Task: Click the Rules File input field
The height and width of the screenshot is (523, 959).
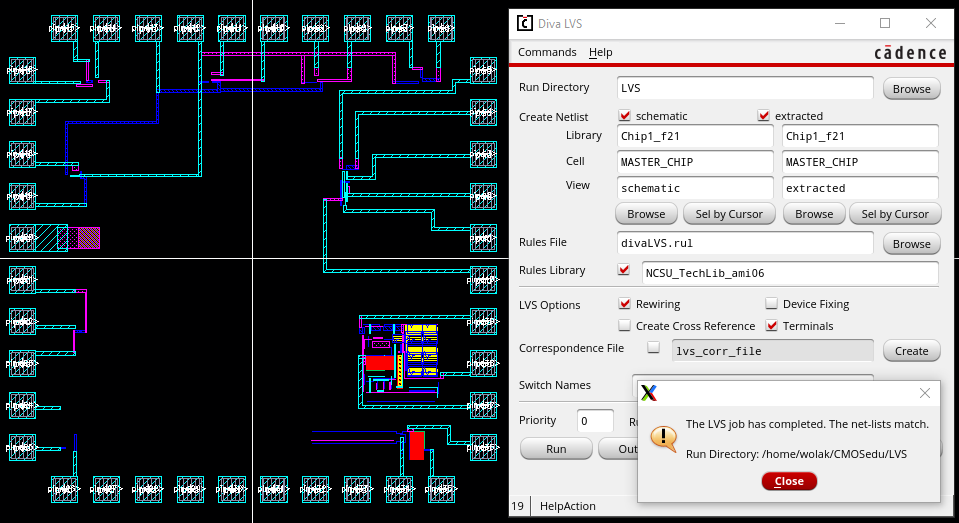Action: click(745, 243)
